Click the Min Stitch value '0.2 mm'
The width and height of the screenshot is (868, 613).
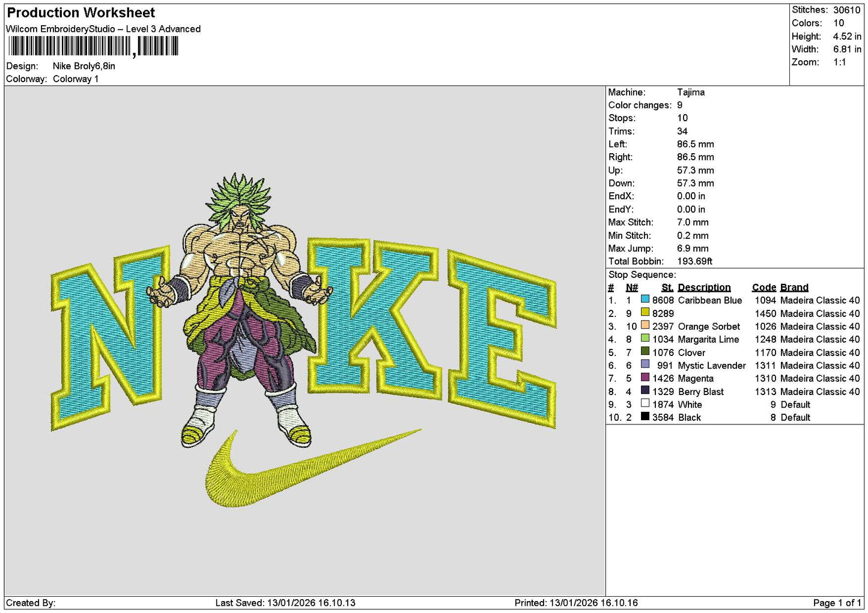coord(693,235)
